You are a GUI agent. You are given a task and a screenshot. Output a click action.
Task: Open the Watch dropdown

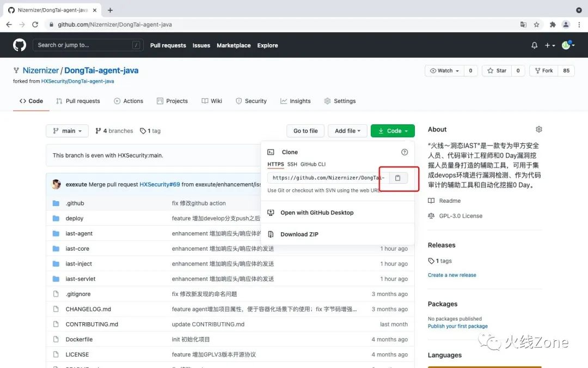[x=444, y=70]
